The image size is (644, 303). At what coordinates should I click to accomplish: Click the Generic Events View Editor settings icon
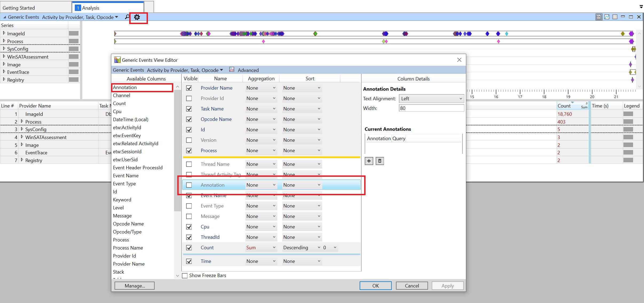(x=137, y=17)
